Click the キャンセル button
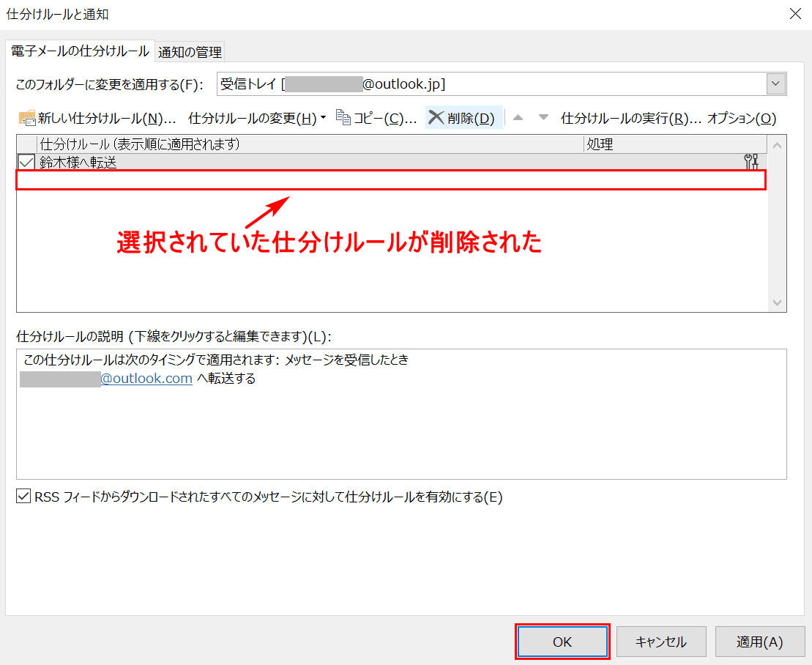This screenshot has height=665, width=812. [660, 642]
